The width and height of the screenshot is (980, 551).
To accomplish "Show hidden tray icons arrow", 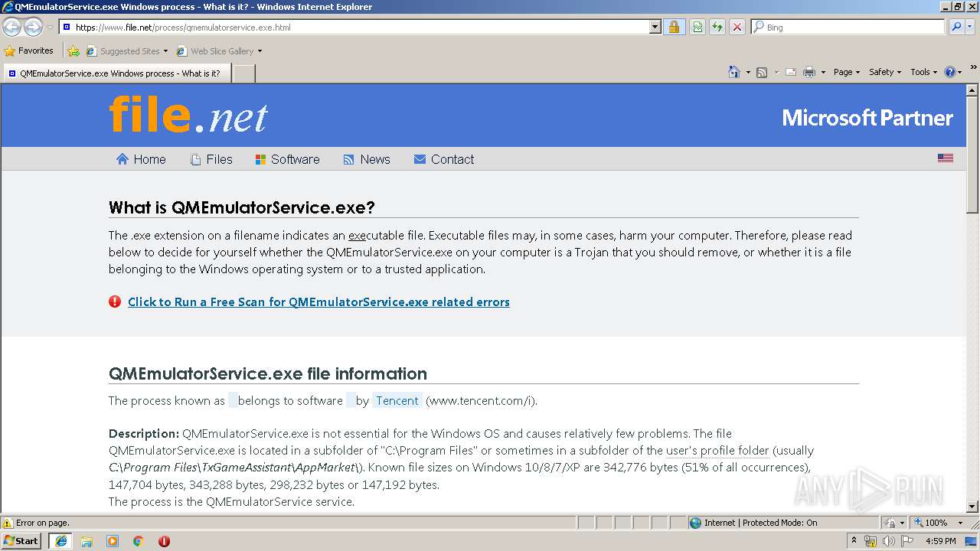I will pos(854,541).
